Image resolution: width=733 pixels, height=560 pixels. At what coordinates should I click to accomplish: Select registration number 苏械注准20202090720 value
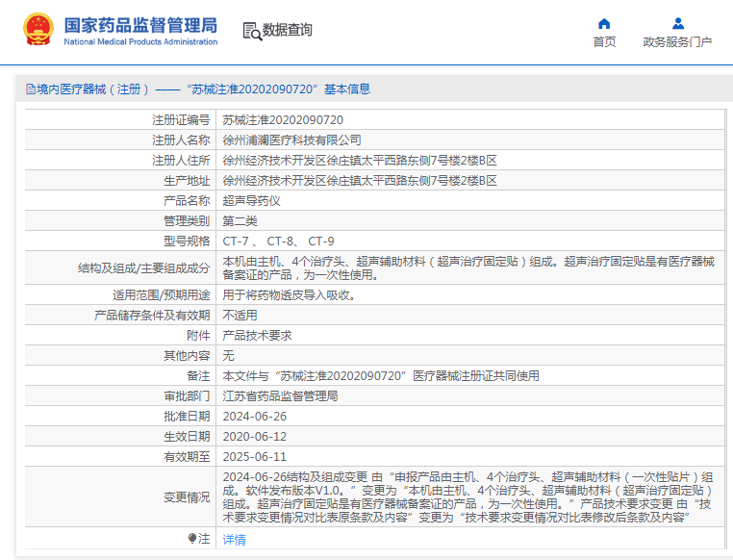[x=283, y=120]
